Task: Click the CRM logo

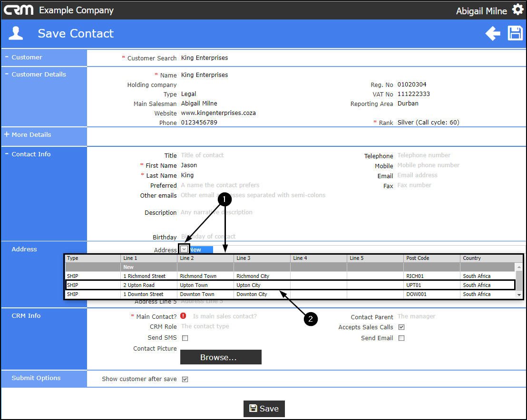Action: [x=19, y=10]
